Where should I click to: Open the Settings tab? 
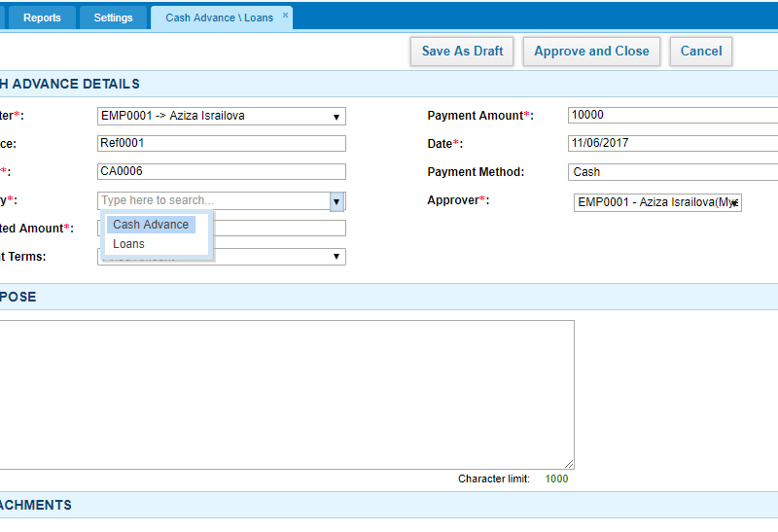pos(113,18)
